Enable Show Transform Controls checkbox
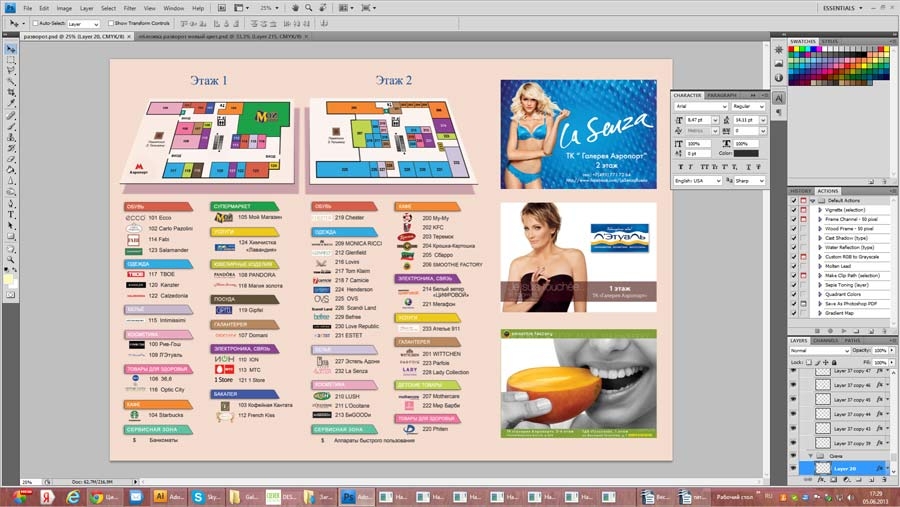The height and width of the screenshot is (507, 900). [111, 24]
